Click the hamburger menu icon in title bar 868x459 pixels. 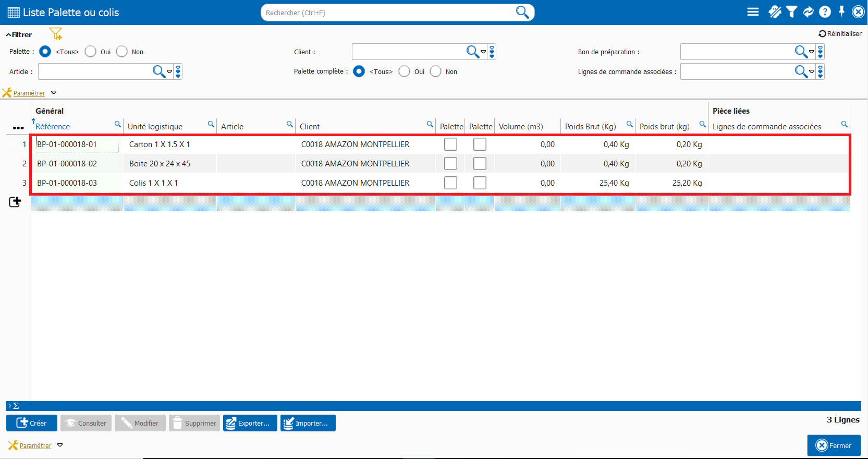[753, 12]
